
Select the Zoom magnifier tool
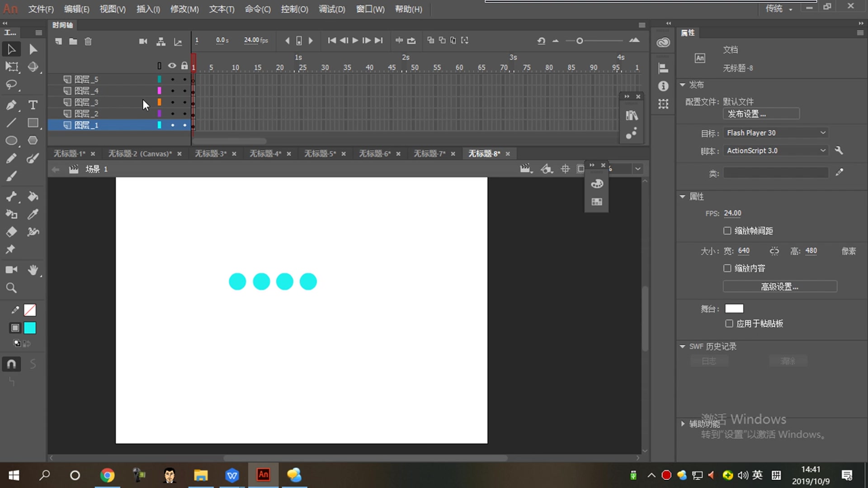click(x=11, y=288)
